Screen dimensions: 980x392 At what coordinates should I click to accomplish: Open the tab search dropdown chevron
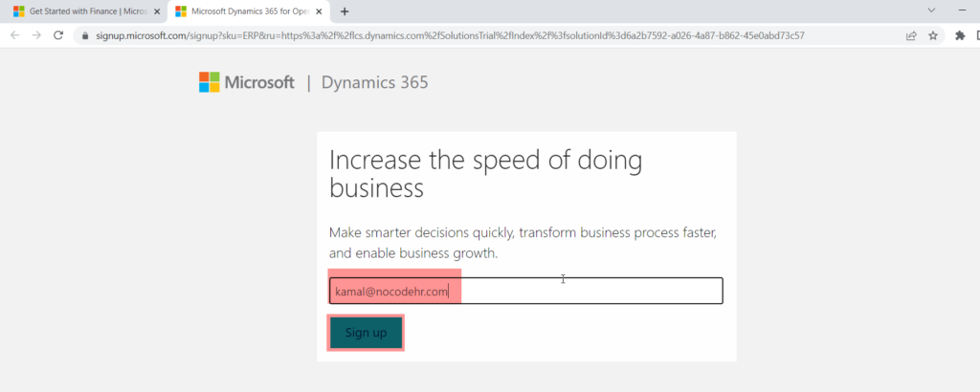pos(931,11)
